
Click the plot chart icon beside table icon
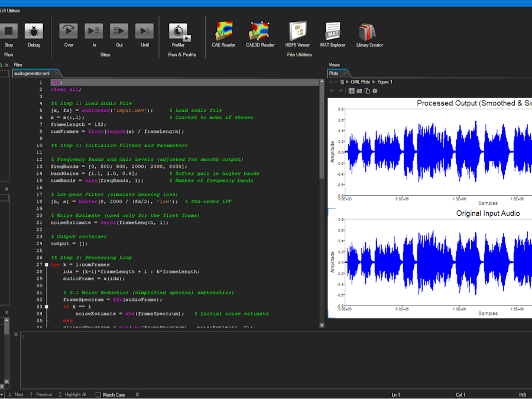(x=359, y=91)
